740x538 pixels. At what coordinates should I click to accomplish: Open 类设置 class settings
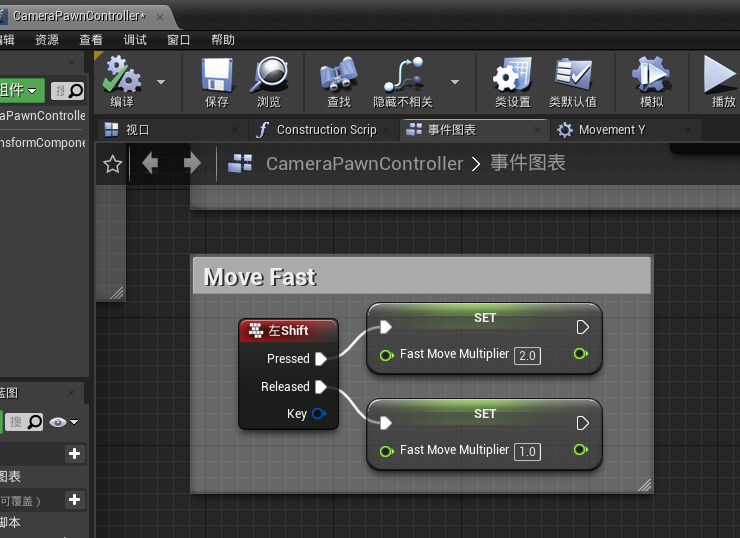click(513, 82)
